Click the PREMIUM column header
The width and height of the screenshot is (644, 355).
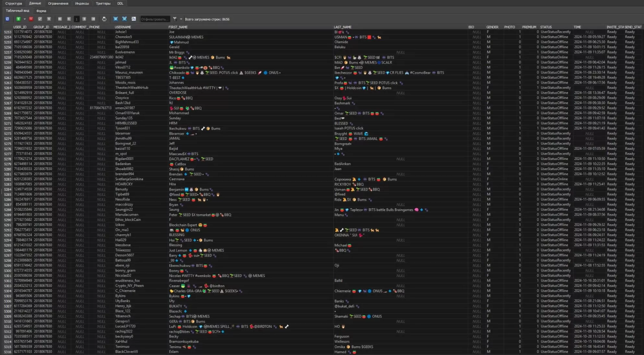[x=530, y=27]
